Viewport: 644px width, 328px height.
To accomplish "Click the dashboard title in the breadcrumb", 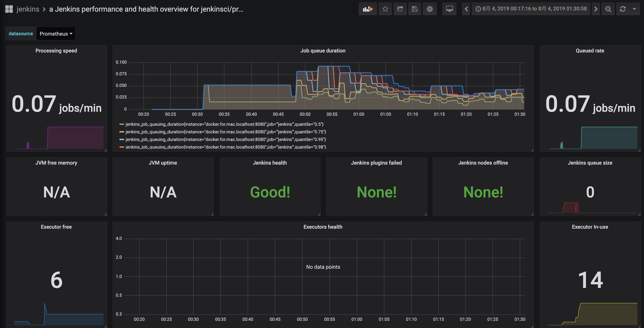I will pos(146,9).
